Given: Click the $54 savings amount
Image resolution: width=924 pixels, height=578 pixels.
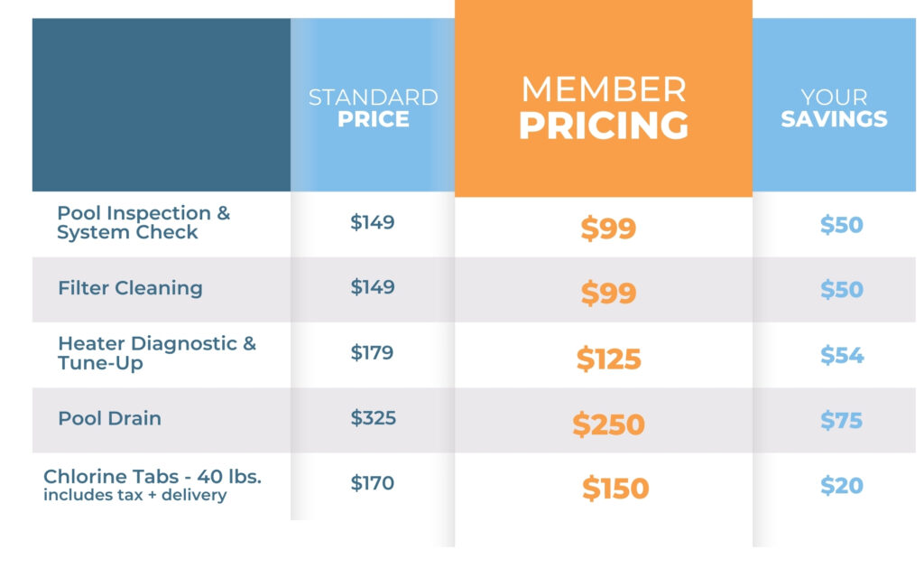Looking at the screenshot, I should (x=841, y=355).
